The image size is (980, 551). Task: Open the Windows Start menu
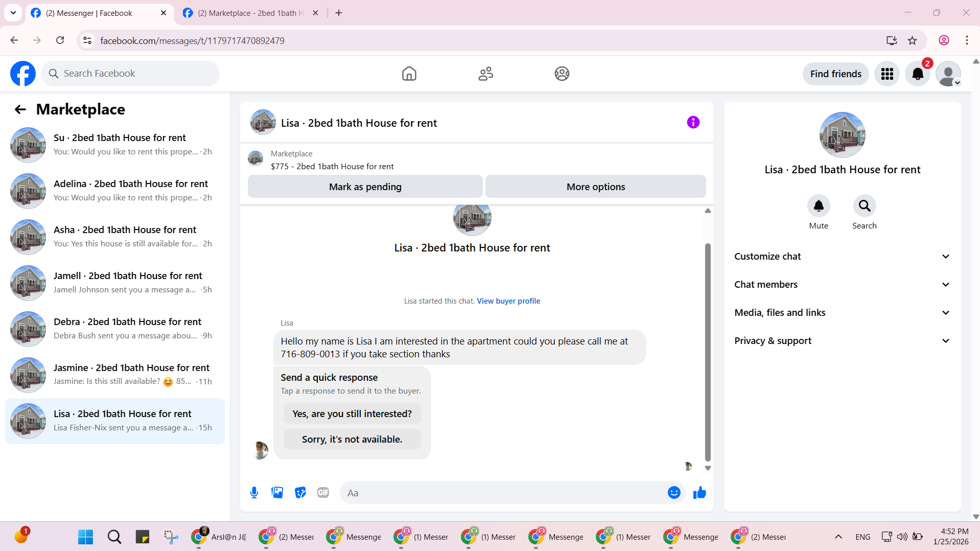tap(86, 537)
